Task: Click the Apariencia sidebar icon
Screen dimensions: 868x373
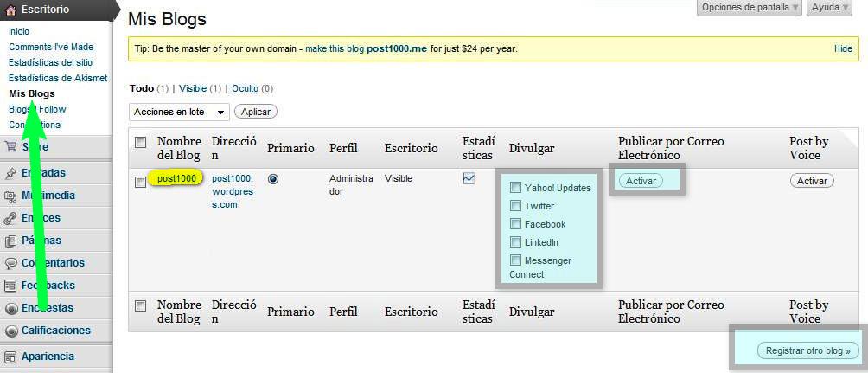Action: point(10,357)
